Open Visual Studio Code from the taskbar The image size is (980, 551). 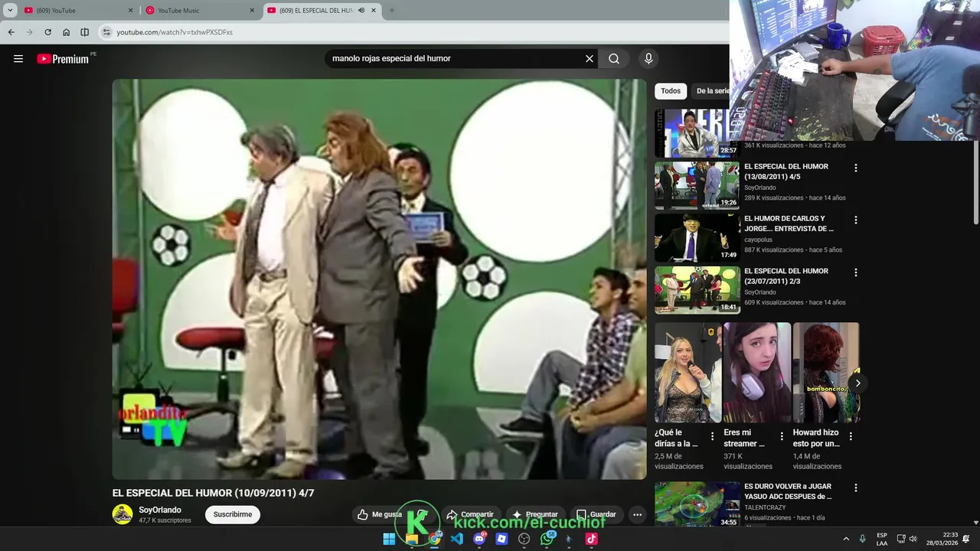[x=457, y=539]
